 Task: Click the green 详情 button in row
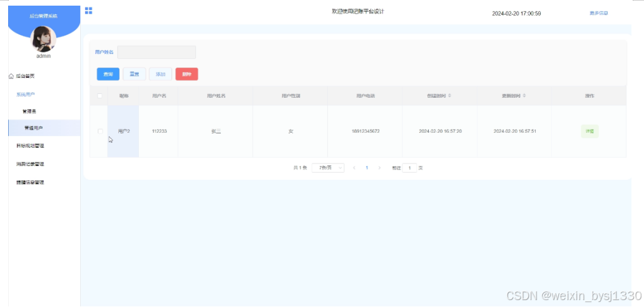pyautogui.click(x=590, y=132)
